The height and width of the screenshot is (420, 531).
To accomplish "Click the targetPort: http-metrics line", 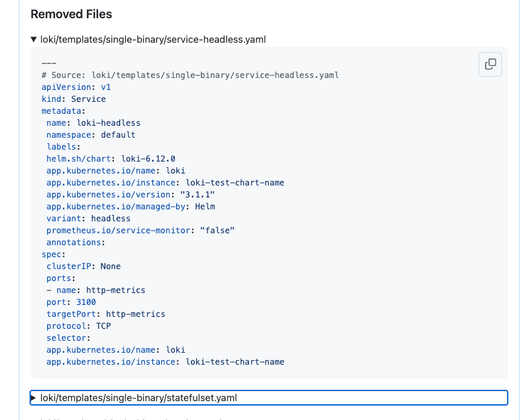I will click(x=106, y=314).
